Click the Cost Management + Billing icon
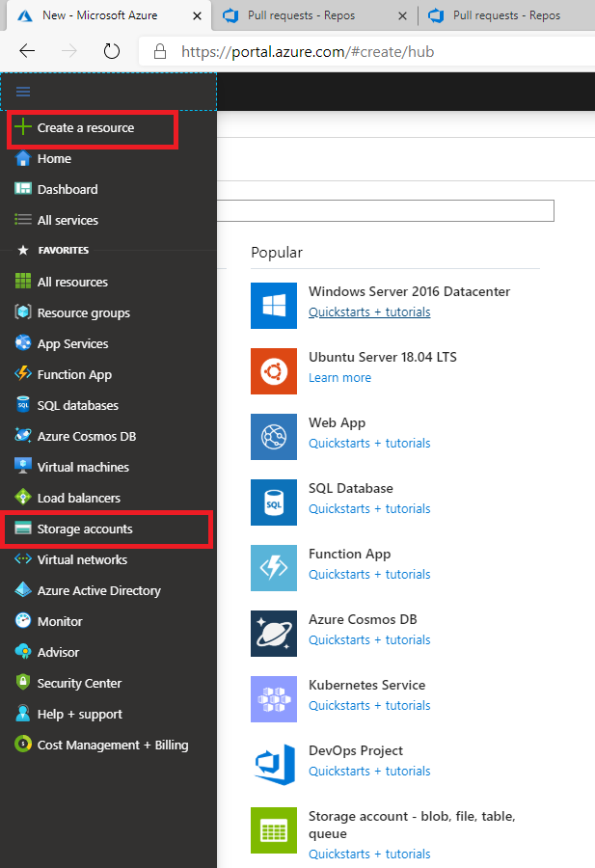The height and width of the screenshot is (868, 595). (x=23, y=744)
